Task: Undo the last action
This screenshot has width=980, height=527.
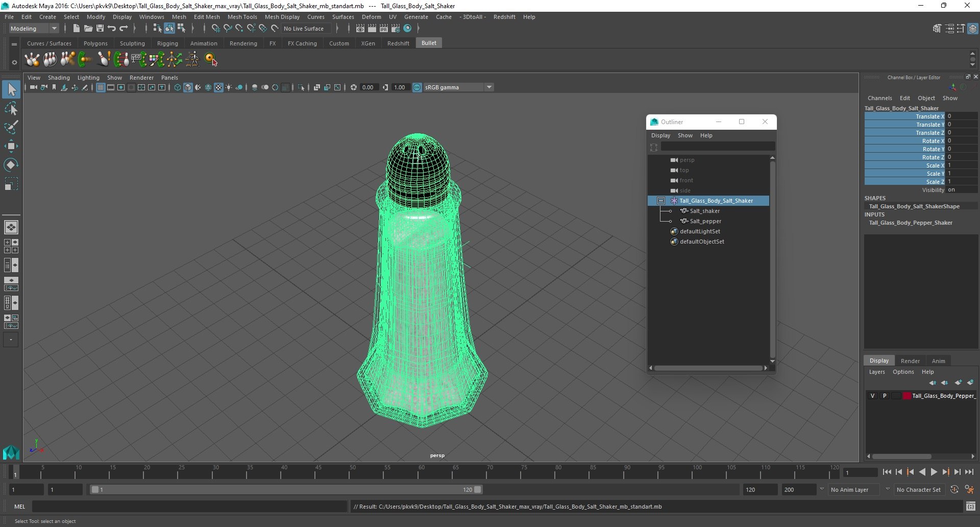Action: (112, 29)
